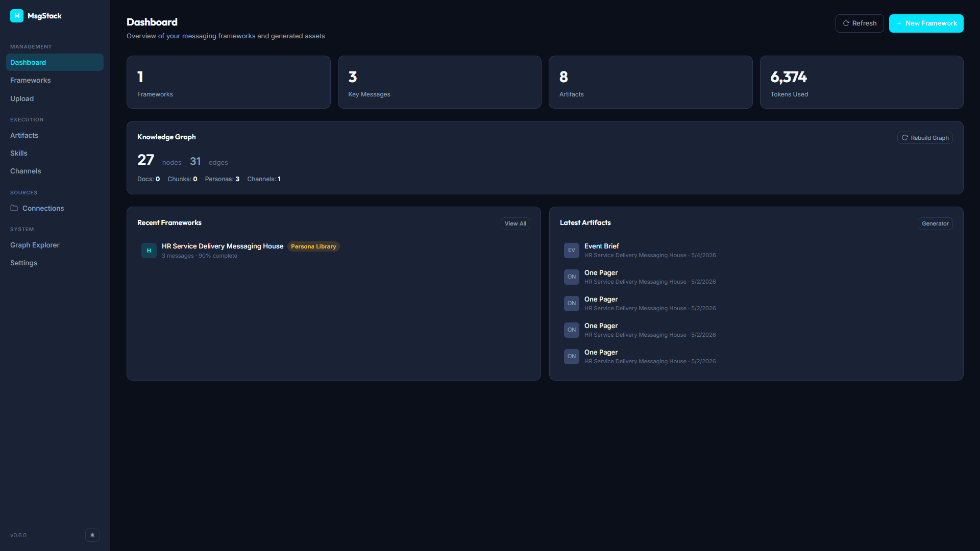Click Rebuild Graph button
This screenshot has height=551, width=980.
coord(925,138)
